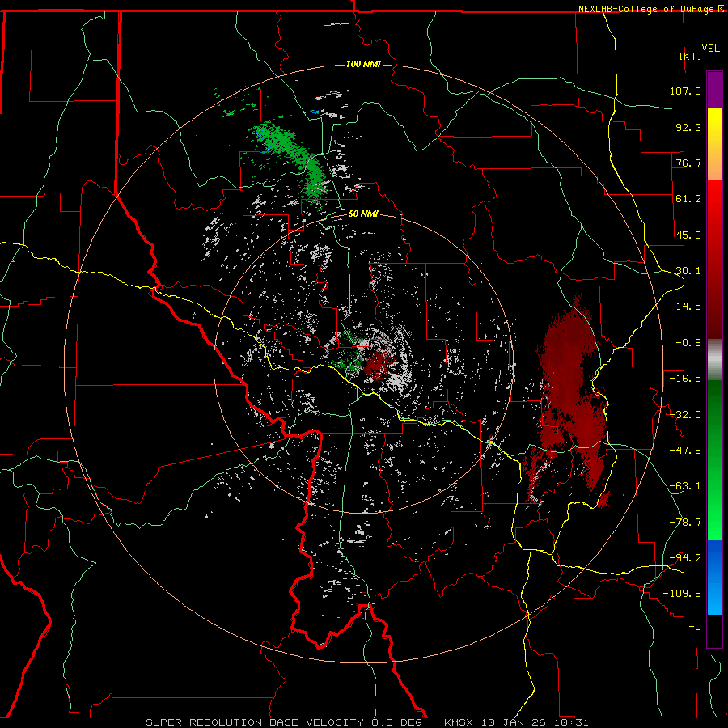Click the -78.7 scale value
Viewport: 728px width, 728px height.
click(x=685, y=523)
